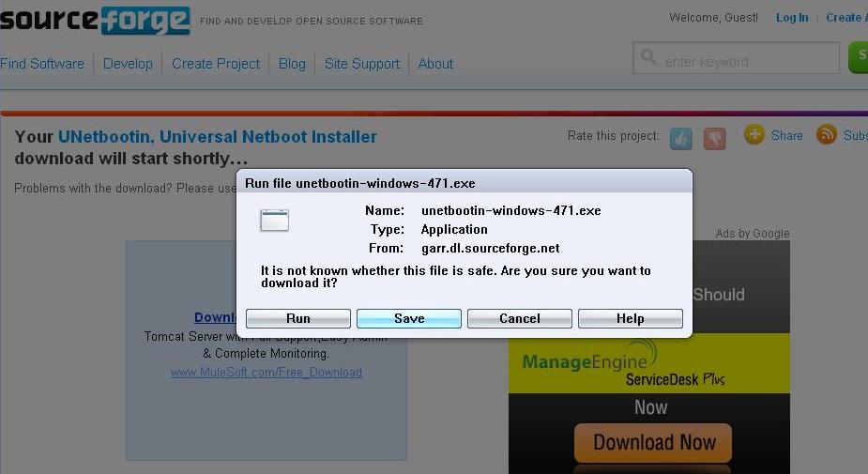Click the file name unetbootin-windows-471.exe in dialog

click(510, 211)
